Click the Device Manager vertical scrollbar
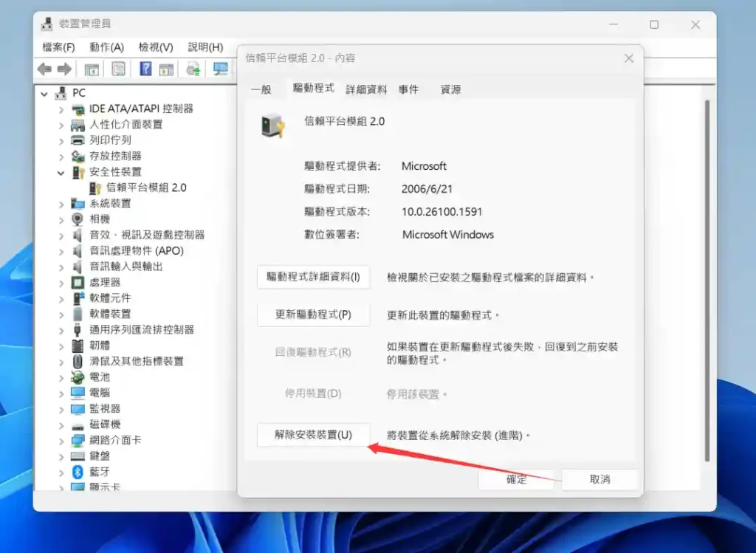This screenshot has height=553, width=756. 707,280
